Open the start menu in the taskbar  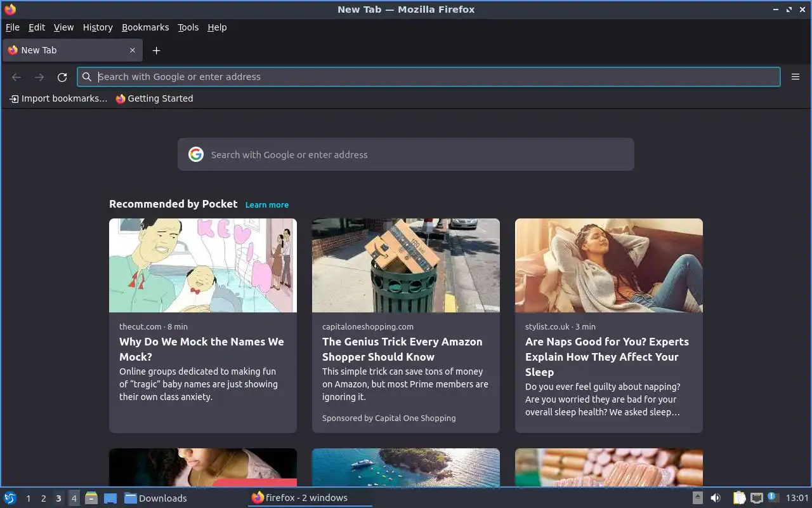[10, 498]
